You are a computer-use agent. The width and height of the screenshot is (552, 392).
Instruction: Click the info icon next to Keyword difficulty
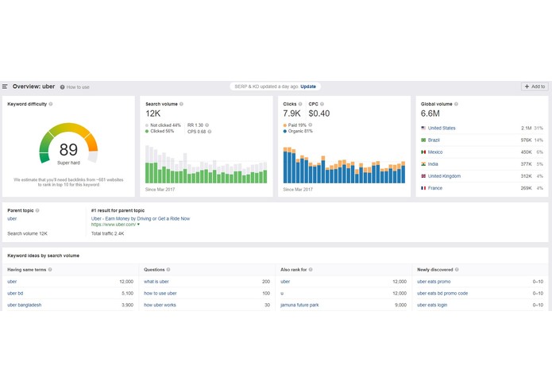click(51, 104)
